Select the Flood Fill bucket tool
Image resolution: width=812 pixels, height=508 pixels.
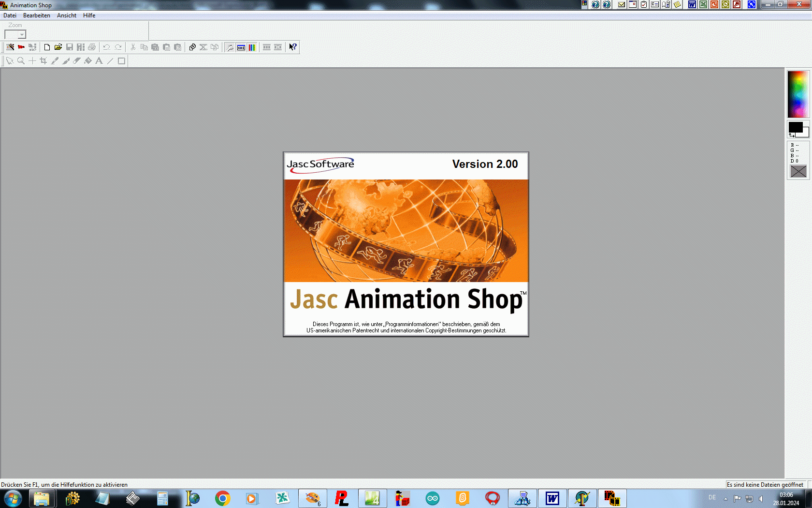tap(88, 60)
